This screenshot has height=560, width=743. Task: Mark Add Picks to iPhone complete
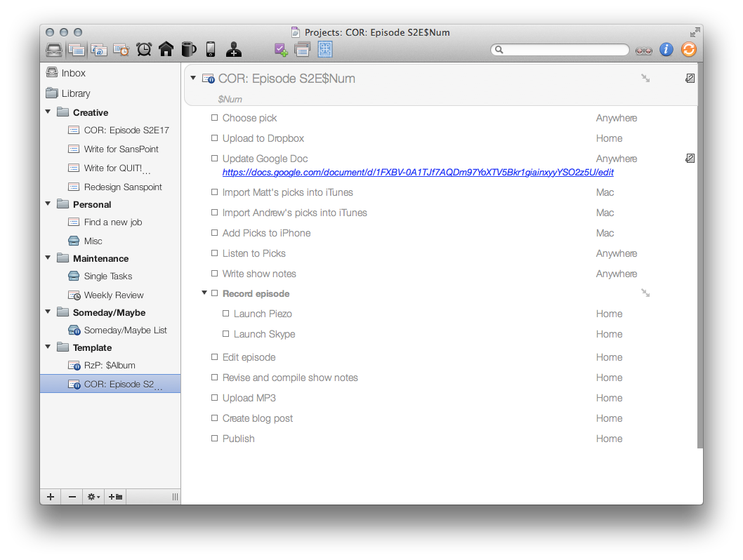215,232
